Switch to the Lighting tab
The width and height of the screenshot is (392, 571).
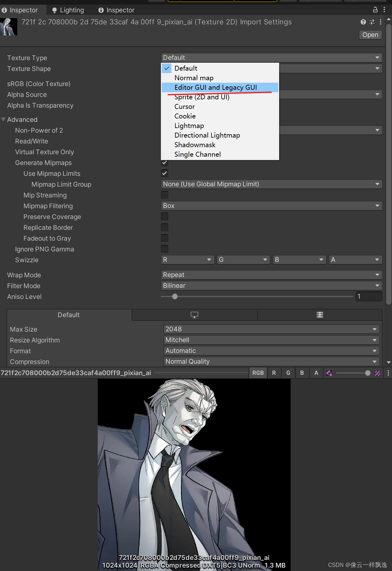68,10
